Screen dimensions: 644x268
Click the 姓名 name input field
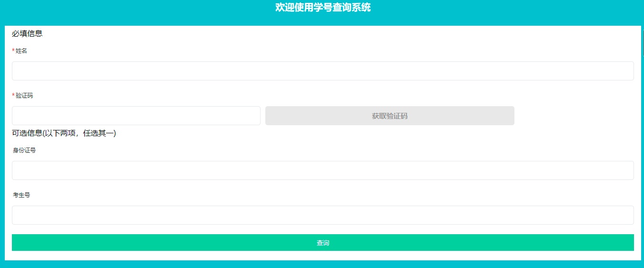tap(322, 71)
